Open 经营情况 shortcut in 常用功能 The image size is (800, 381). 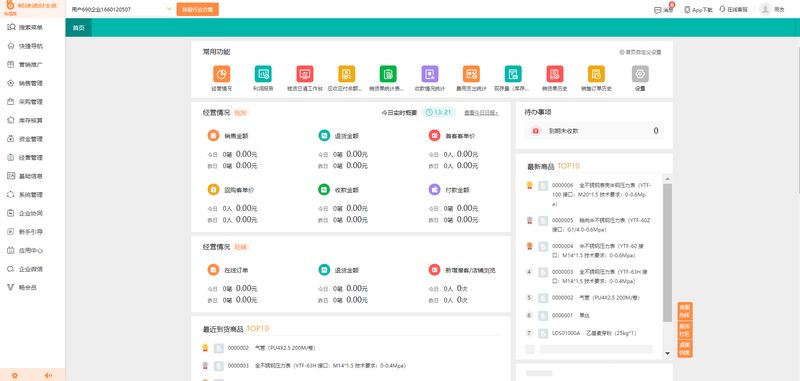coord(221,74)
